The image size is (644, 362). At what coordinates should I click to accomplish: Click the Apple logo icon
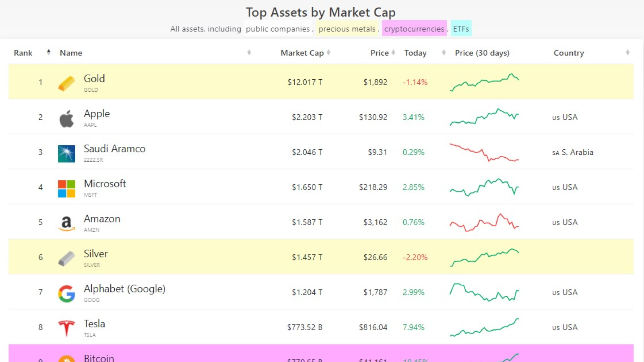(x=66, y=119)
